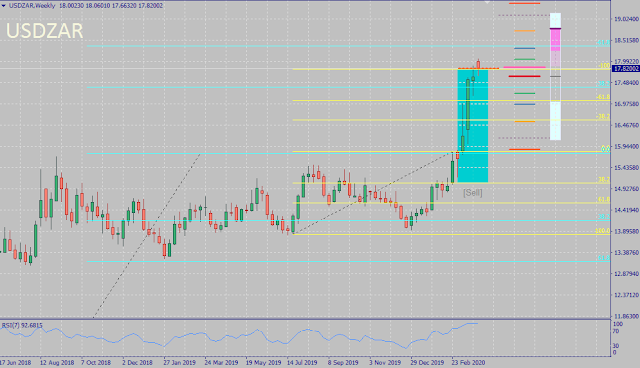Click the 2 Dec 2018 date label
640x368 pixels.
(x=137, y=362)
